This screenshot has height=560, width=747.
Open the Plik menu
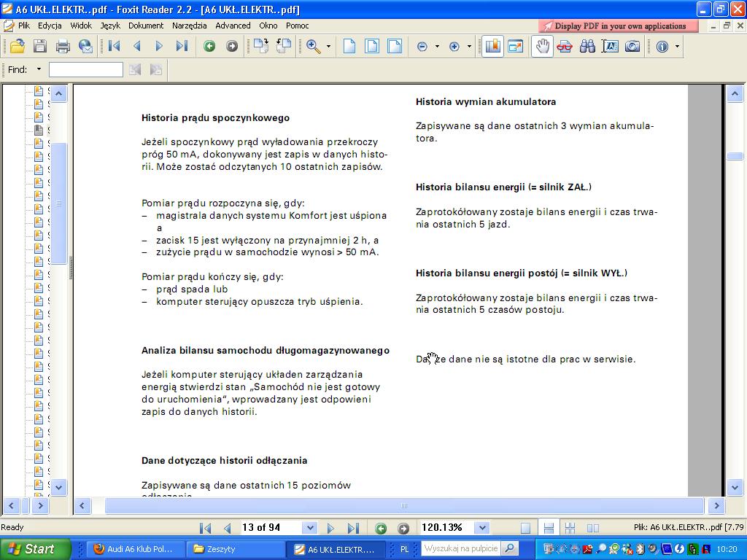coord(24,26)
